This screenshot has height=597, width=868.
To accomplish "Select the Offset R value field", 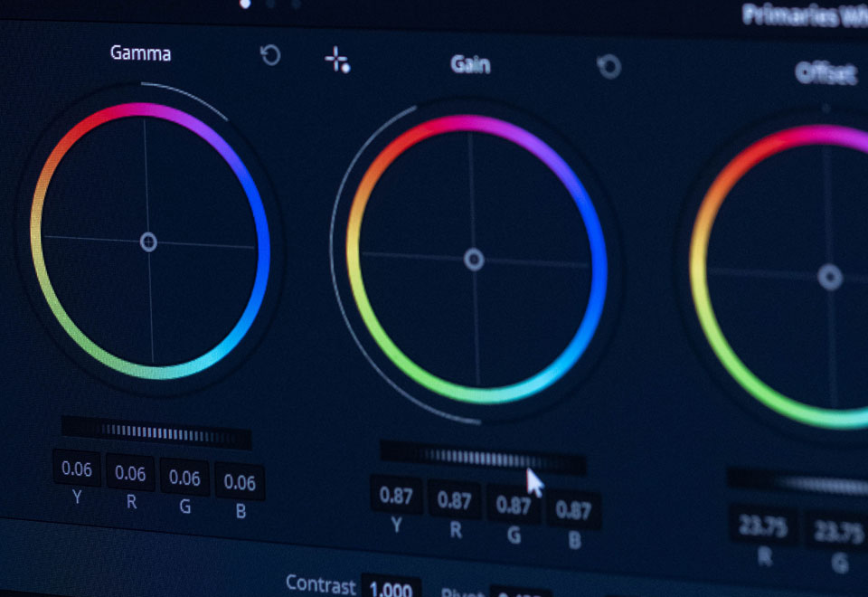I will coord(763,526).
